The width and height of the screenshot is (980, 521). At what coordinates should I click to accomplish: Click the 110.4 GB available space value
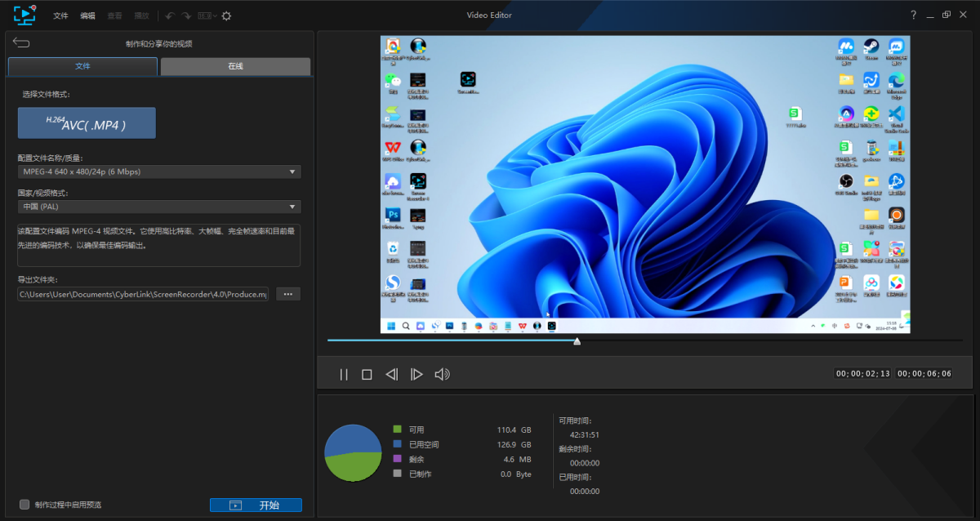coord(514,430)
